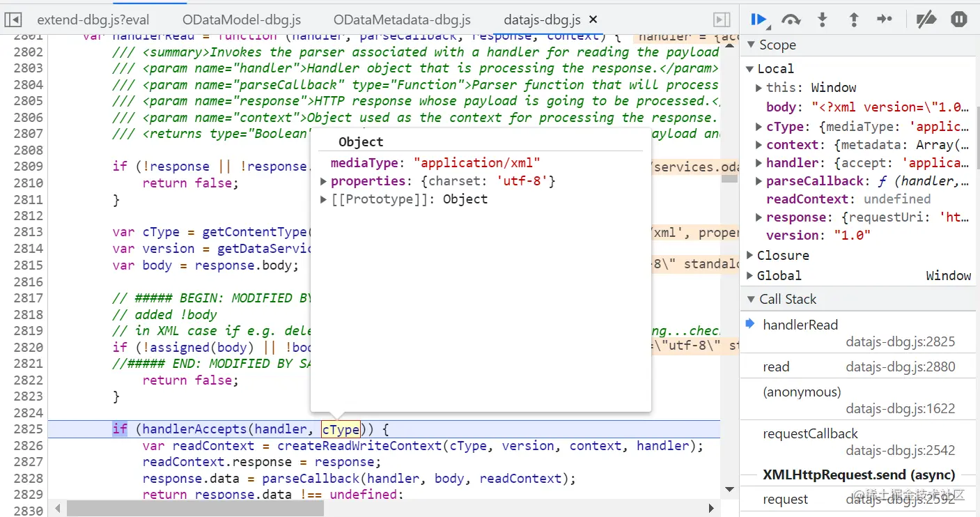Step out of current function
The image size is (980, 517).
[853, 20]
